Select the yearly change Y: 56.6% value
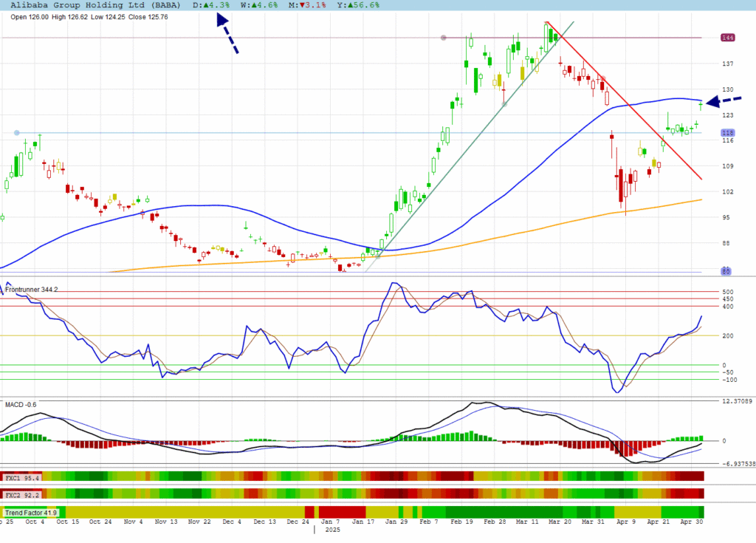Screen dimensions: 756x543 pos(358,5)
